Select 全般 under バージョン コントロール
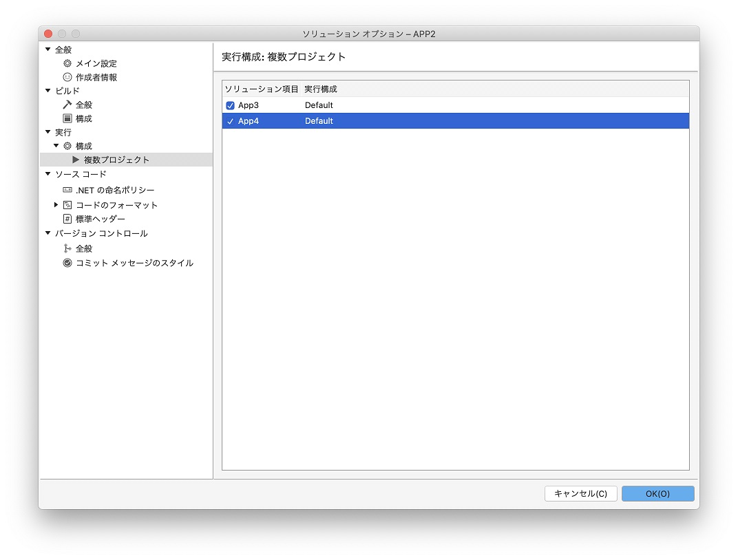Screen dimensions: 738x560 (84, 249)
